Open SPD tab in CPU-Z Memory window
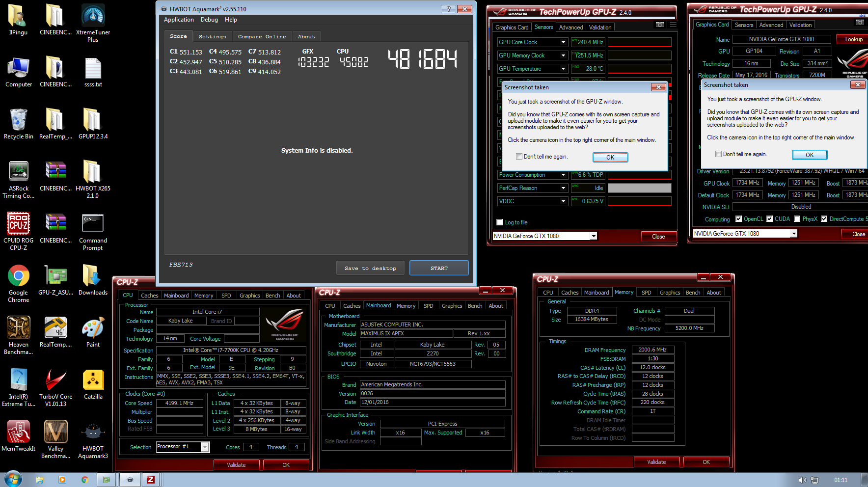The width and height of the screenshot is (868, 487). click(647, 293)
